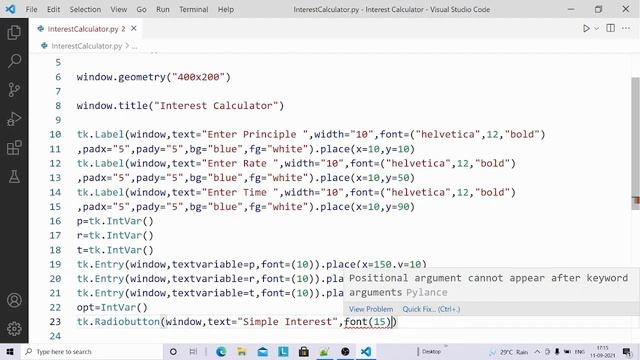The height and width of the screenshot is (360, 640).
Task: Click the Desktop toolbar on the taskbar
Action: (x=431, y=351)
